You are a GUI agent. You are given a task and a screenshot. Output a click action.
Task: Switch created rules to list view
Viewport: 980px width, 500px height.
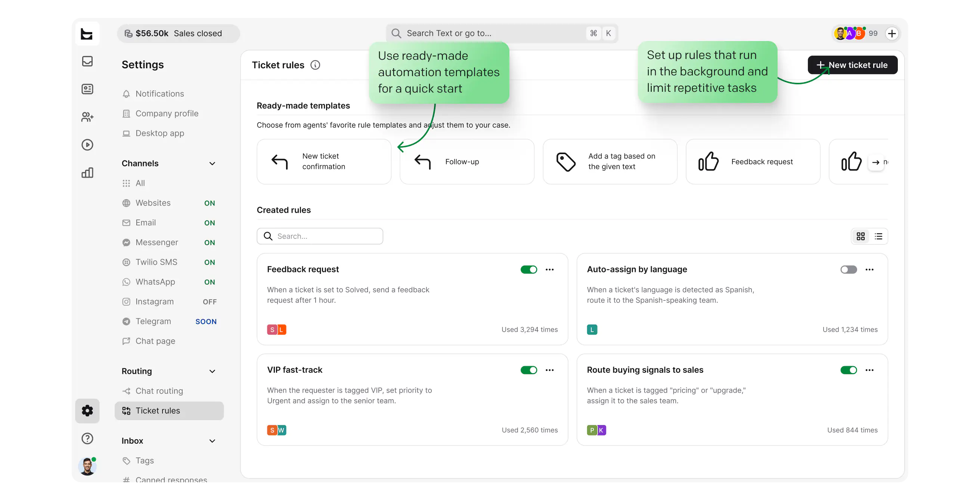pyautogui.click(x=878, y=236)
